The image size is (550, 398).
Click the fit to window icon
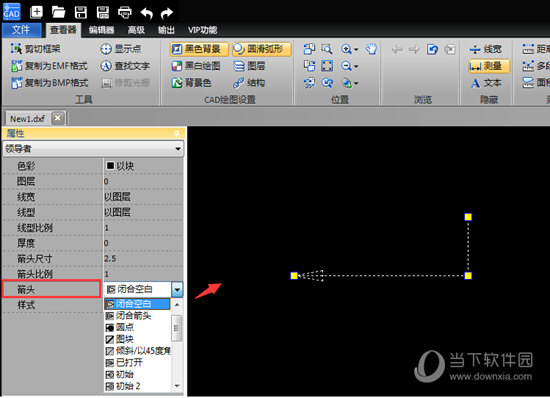(x=327, y=66)
